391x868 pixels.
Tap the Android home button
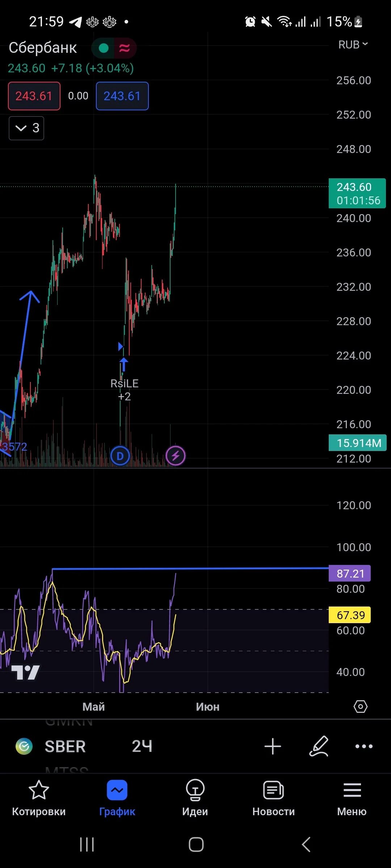click(x=196, y=844)
